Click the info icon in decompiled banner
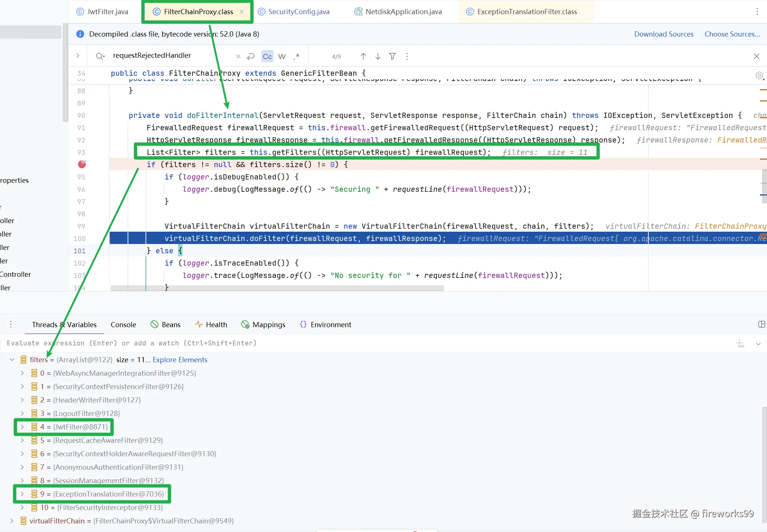This screenshot has height=532, width=767. tap(80, 34)
